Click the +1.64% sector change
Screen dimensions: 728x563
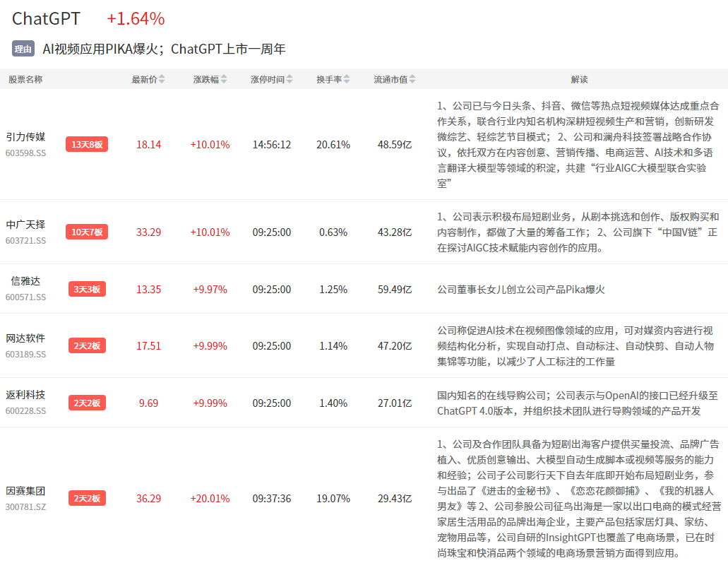click(x=136, y=19)
